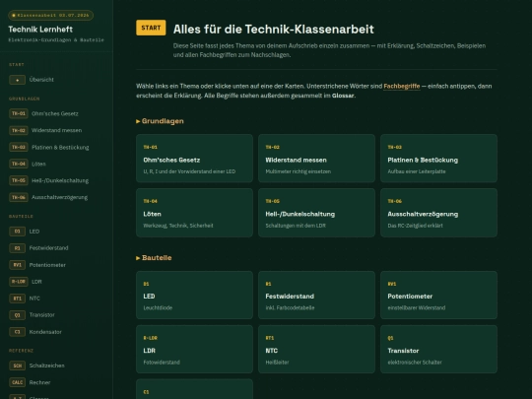
Task: Click the Klassenarbeit date badge
Action: coord(51,15)
